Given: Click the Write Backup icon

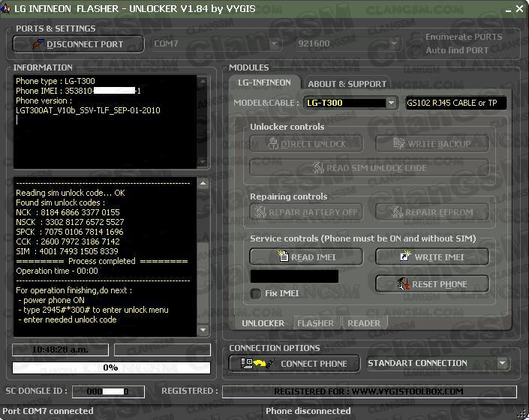Looking at the screenshot, I should pyautogui.click(x=399, y=143).
